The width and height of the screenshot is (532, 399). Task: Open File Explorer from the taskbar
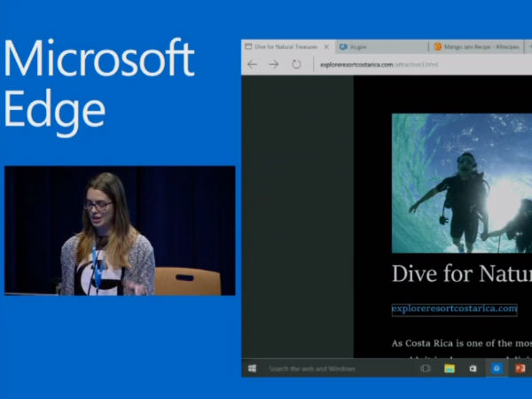[450, 368]
